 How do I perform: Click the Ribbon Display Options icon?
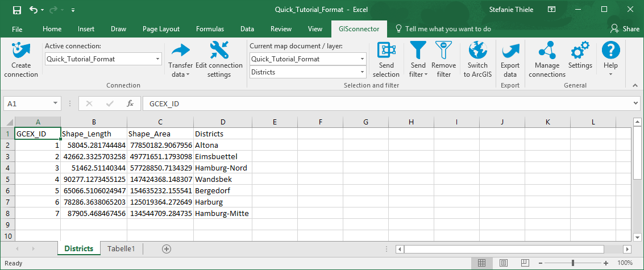[551, 9]
